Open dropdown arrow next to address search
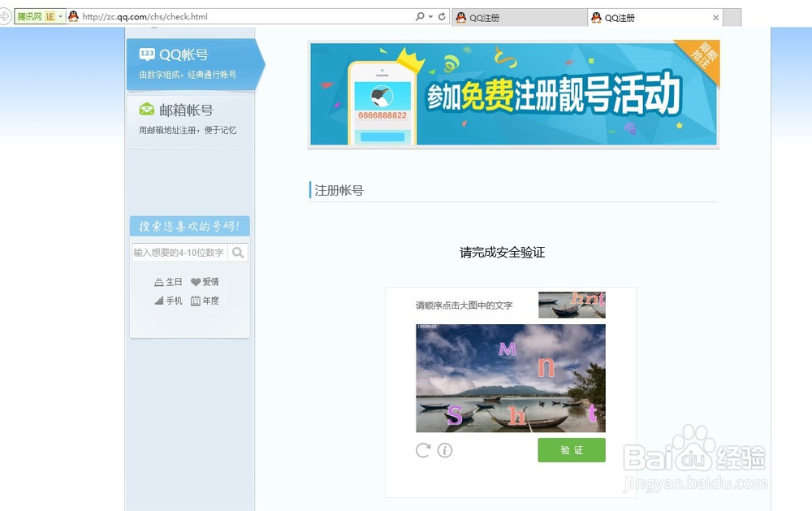 (431, 16)
